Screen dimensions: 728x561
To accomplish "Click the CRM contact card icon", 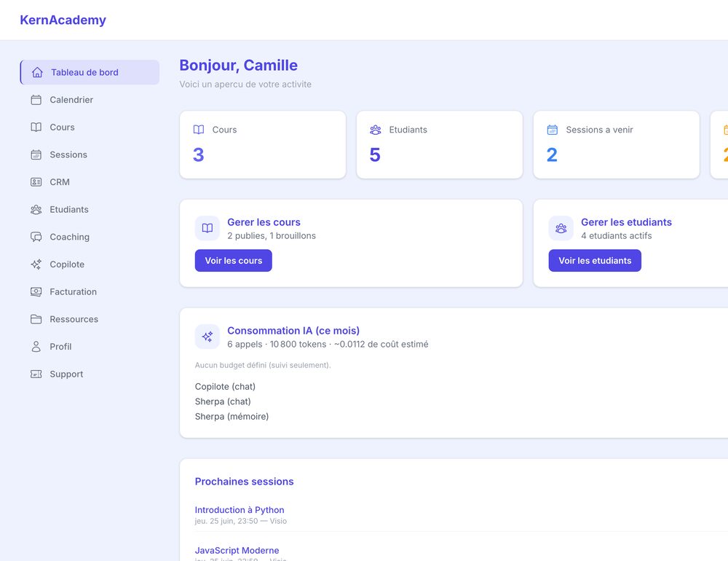I will click(36, 182).
